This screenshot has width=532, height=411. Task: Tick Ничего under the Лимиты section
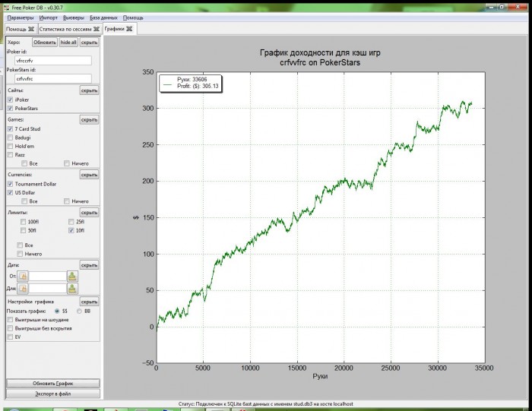click(x=20, y=254)
